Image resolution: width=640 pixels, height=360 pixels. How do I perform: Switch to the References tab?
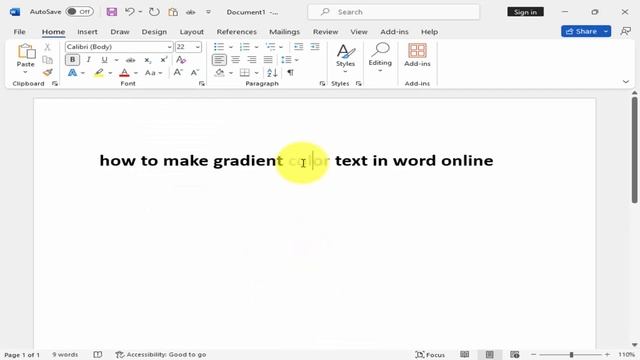237,31
